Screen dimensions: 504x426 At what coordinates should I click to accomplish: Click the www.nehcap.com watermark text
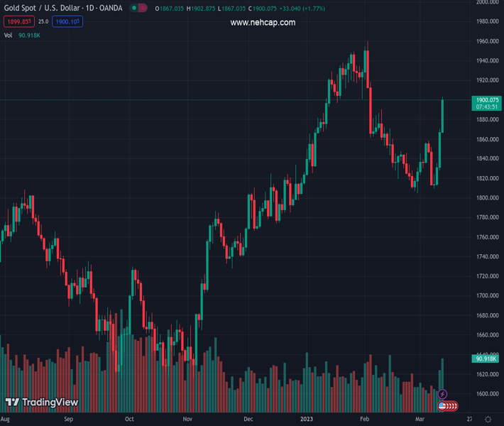pos(263,23)
